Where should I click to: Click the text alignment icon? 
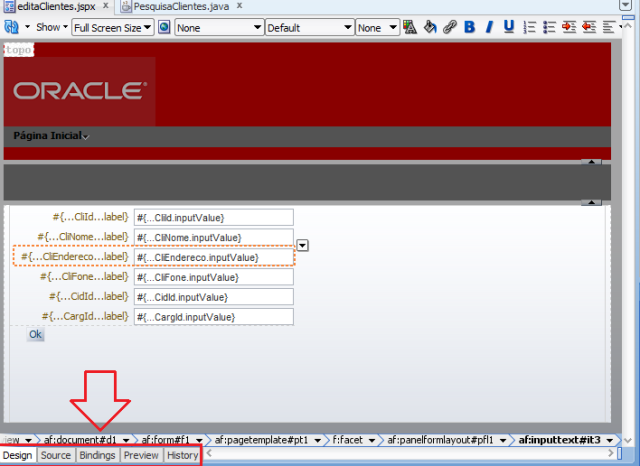coord(609,27)
